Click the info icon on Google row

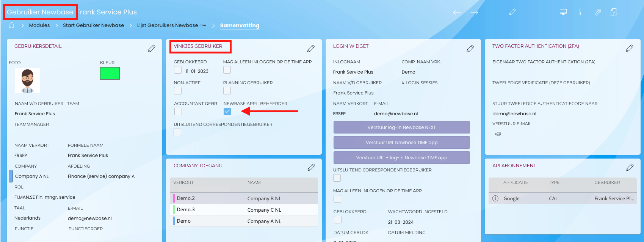tap(495, 198)
